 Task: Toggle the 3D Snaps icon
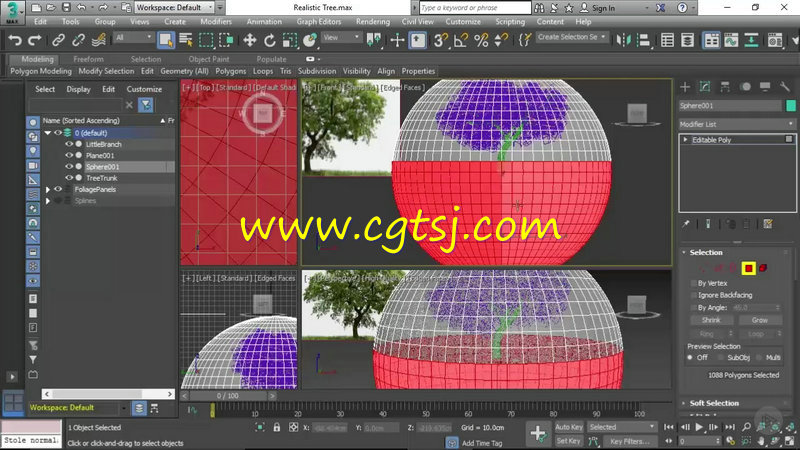click(x=441, y=40)
